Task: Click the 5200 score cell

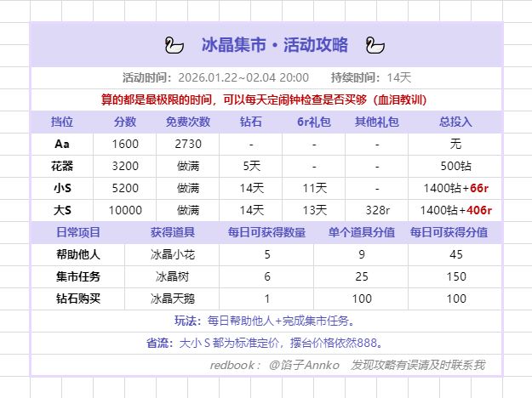Action: pos(125,188)
